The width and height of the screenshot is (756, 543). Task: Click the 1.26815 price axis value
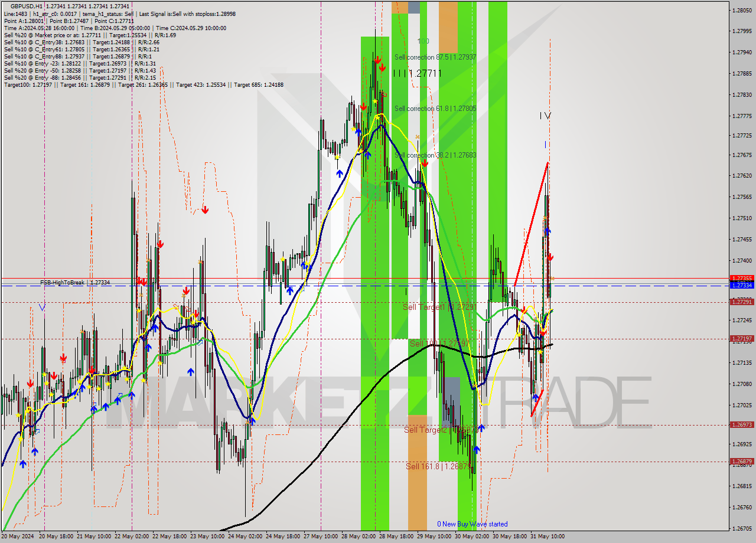click(742, 486)
